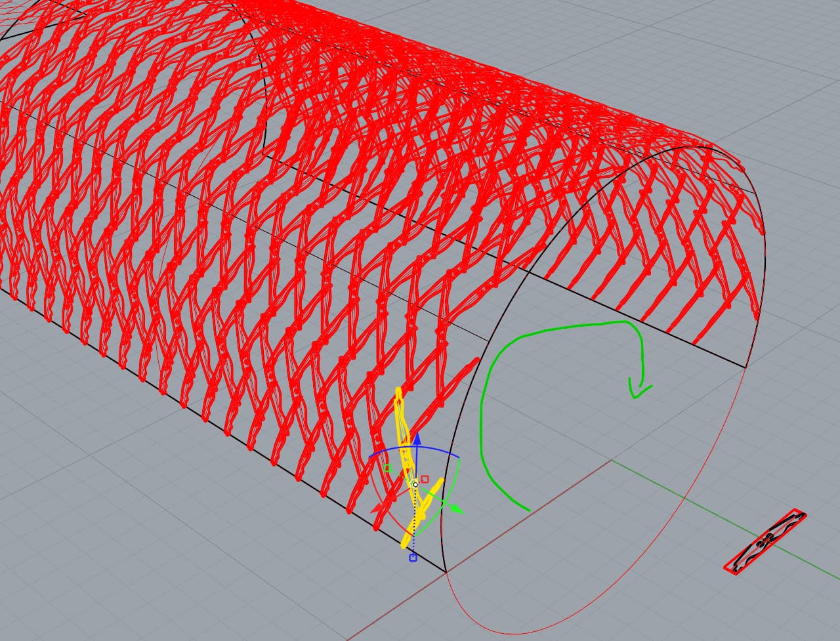Click the gumball's red X-axis move arrow
The image size is (840, 641).
tap(376, 509)
